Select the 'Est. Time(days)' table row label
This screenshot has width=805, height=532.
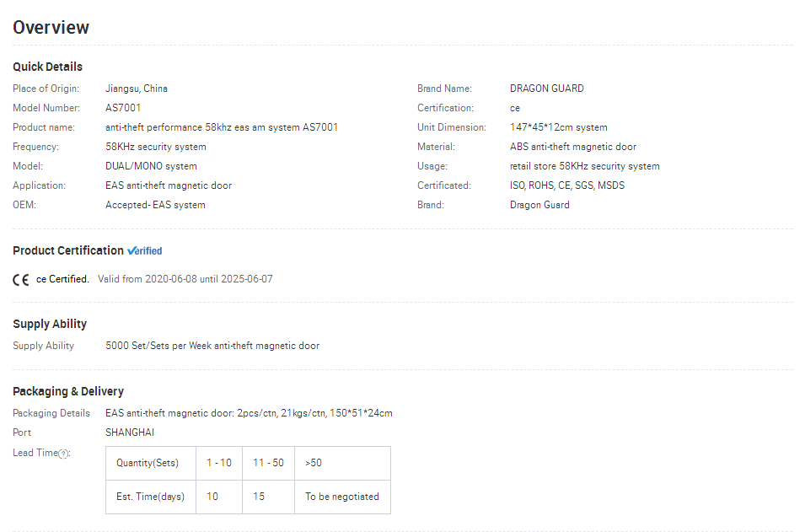tap(151, 497)
